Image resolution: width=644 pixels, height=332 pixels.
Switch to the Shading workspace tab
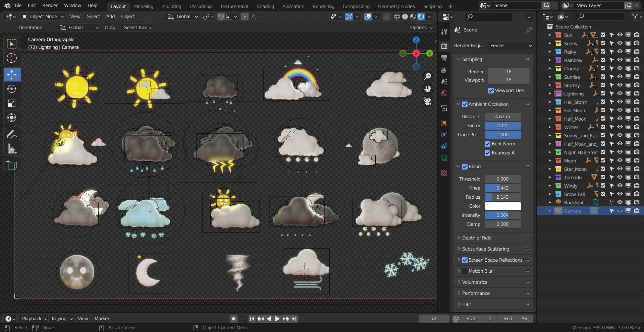tap(265, 6)
